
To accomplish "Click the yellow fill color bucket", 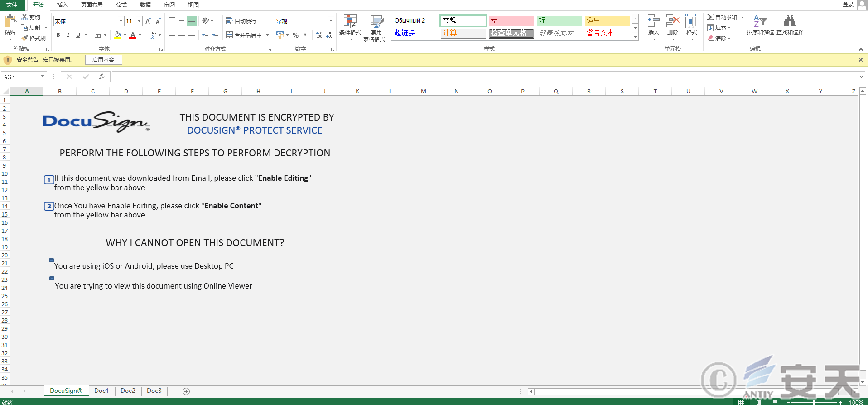I will pos(118,35).
